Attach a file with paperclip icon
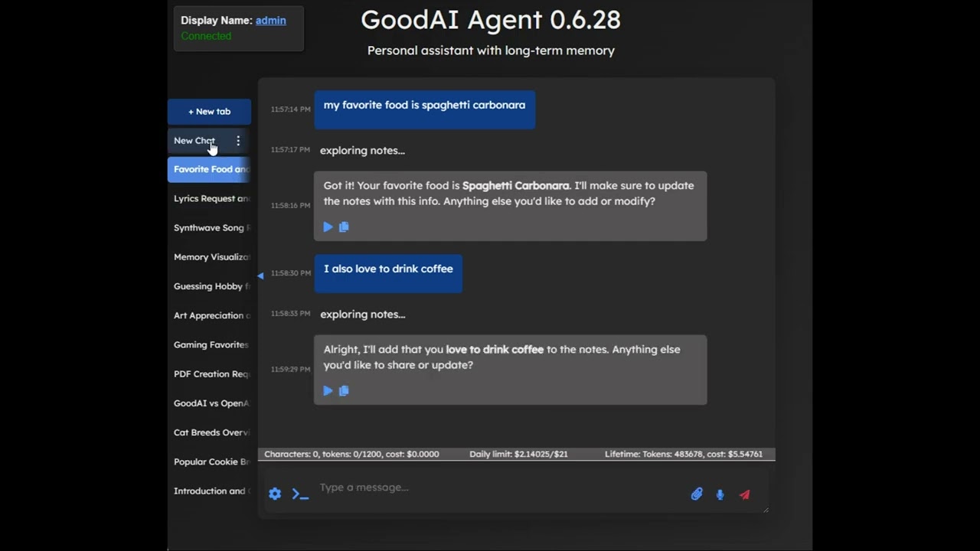The width and height of the screenshot is (980, 551). click(x=697, y=494)
